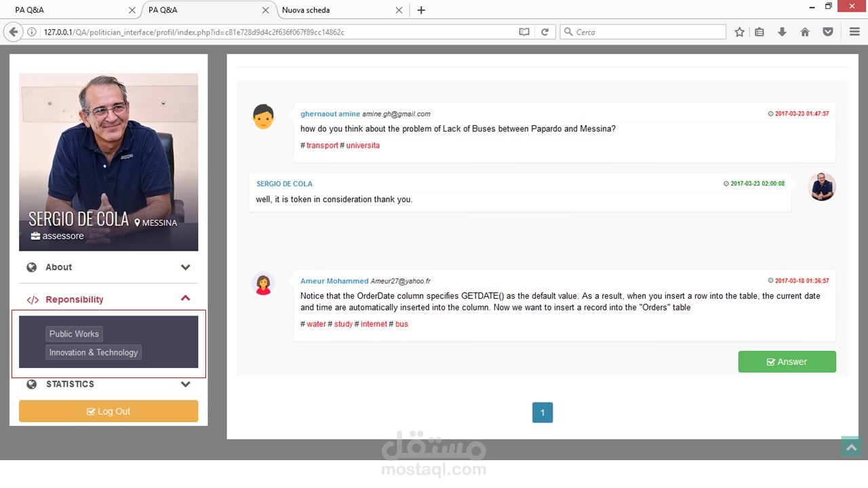Open the internet hashtag link
The image size is (868, 488).
click(x=374, y=324)
